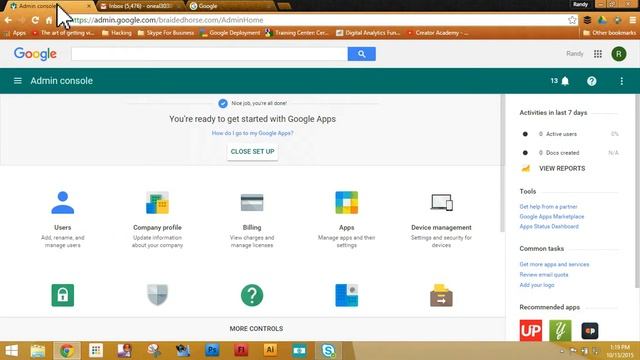The height and width of the screenshot is (360, 640).
Task: Open How do I go to my Google Apps link
Action: click(252, 133)
